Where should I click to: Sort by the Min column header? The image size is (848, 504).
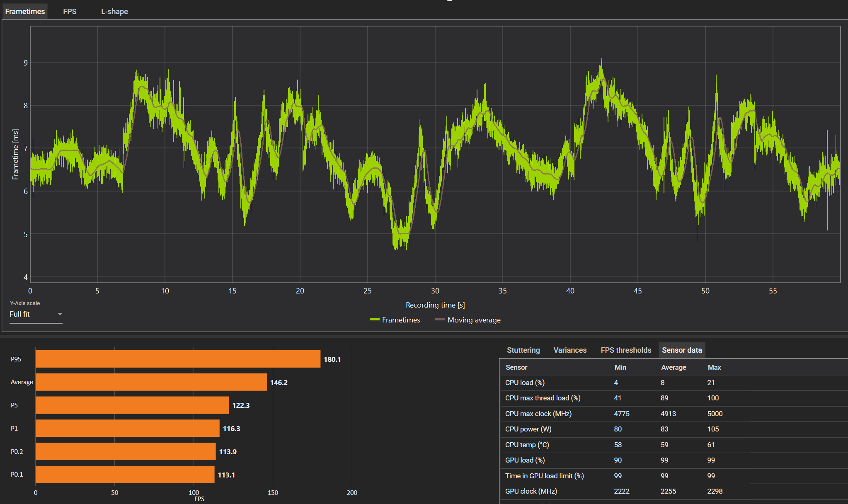tap(620, 367)
